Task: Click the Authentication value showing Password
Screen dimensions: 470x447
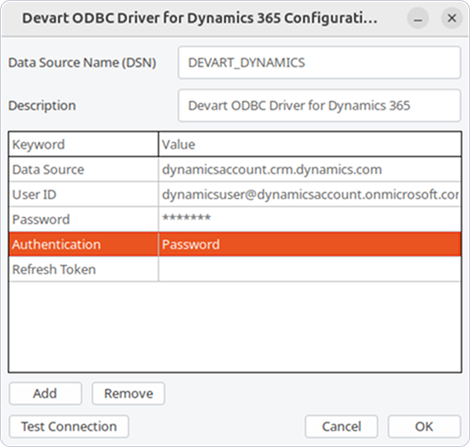Action: (310, 244)
